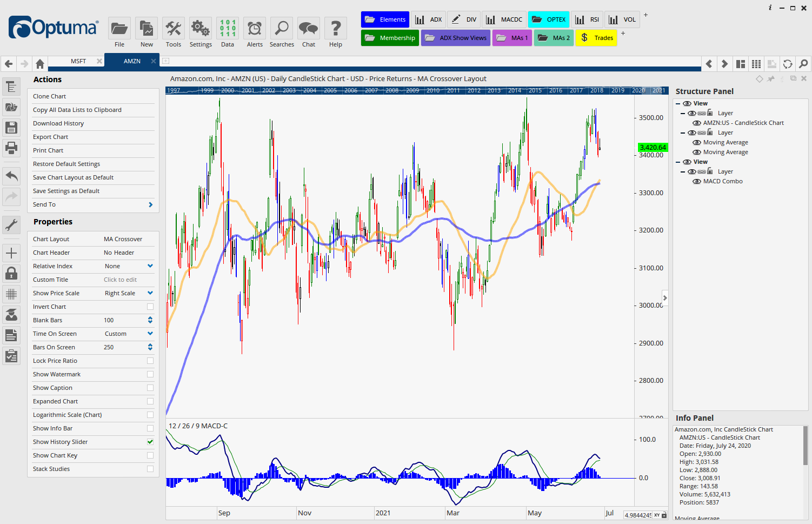This screenshot has width=812, height=524.
Task: Click the wrench tool icon in sidebar
Action: tap(11, 224)
